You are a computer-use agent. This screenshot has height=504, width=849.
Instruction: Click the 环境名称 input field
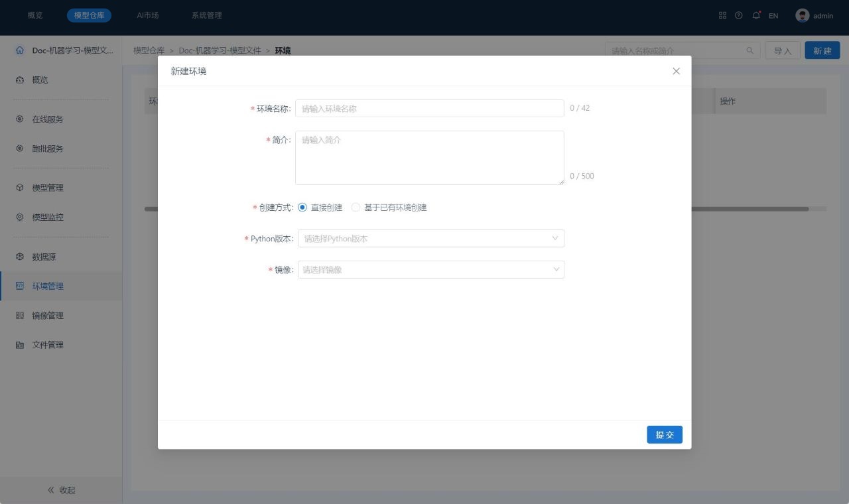coord(429,108)
